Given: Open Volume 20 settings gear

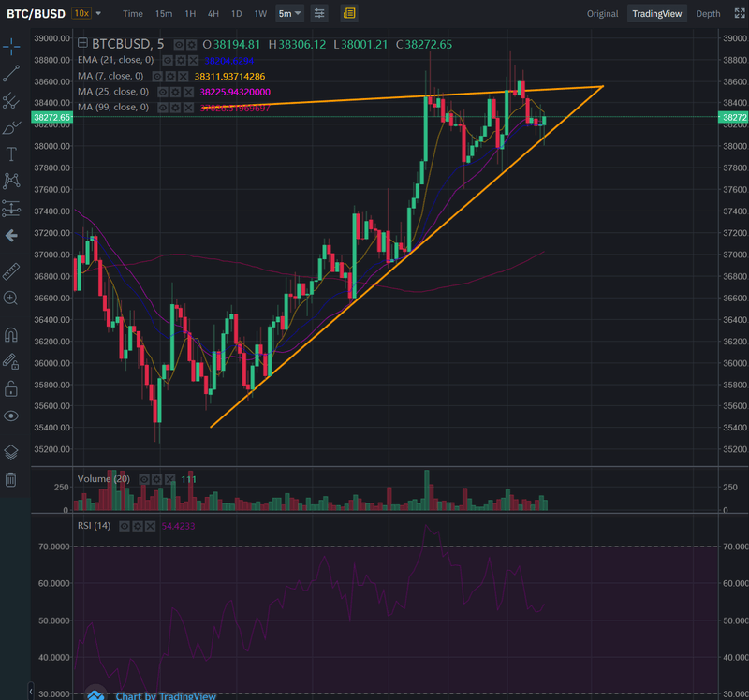Looking at the screenshot, I should (x=156, y=479).
